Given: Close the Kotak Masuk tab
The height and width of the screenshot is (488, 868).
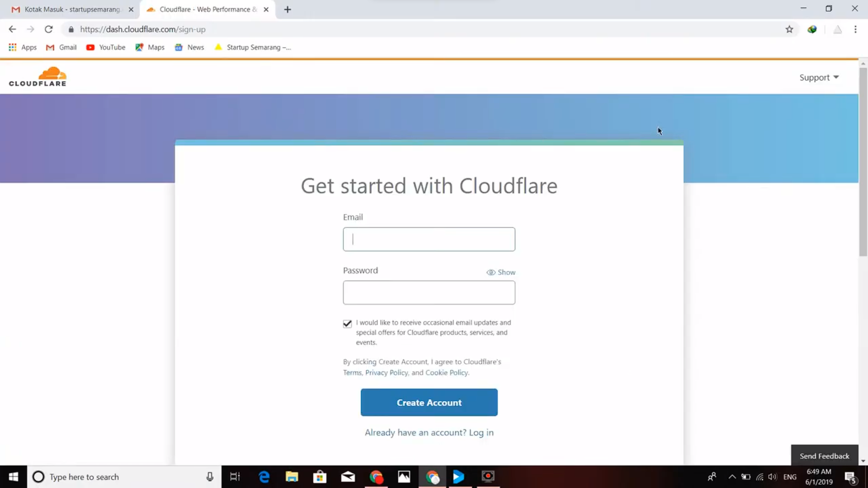Looking at the screenshot, I should (131, 9).
